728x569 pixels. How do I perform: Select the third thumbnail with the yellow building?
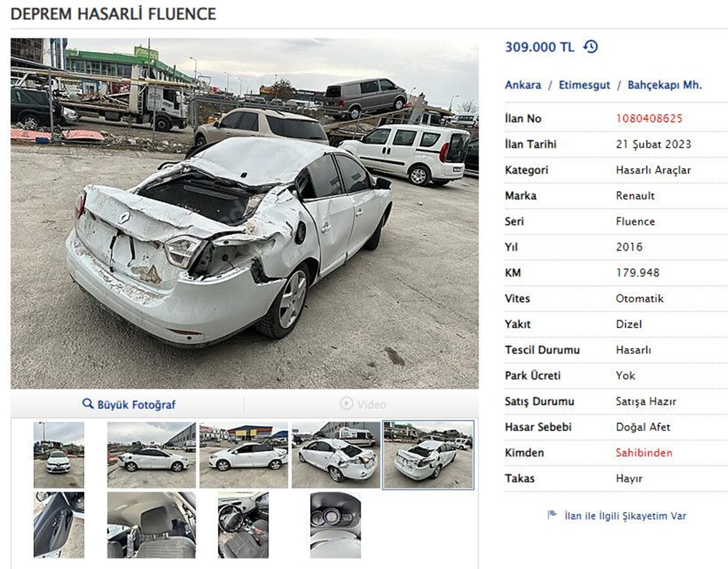(244, 455)
